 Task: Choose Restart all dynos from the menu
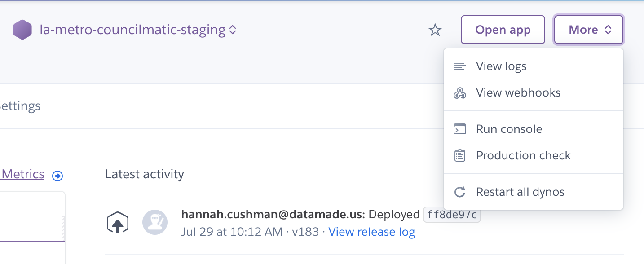520,192
